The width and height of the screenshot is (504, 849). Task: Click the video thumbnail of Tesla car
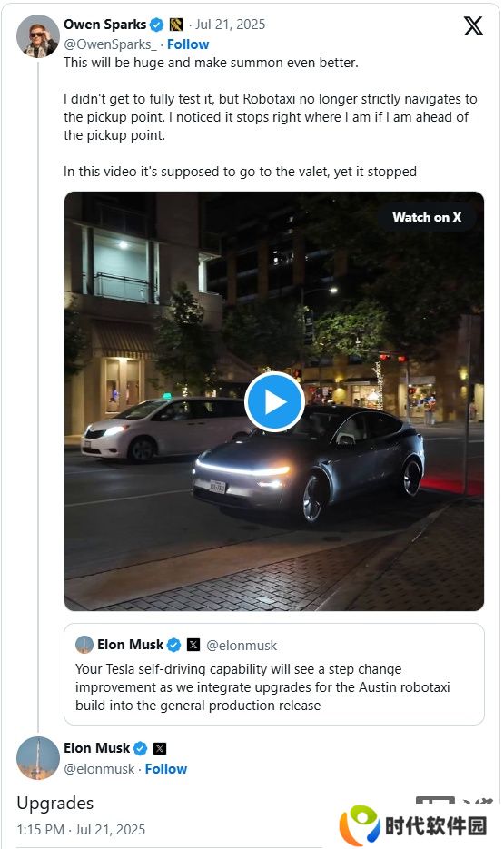274,401
